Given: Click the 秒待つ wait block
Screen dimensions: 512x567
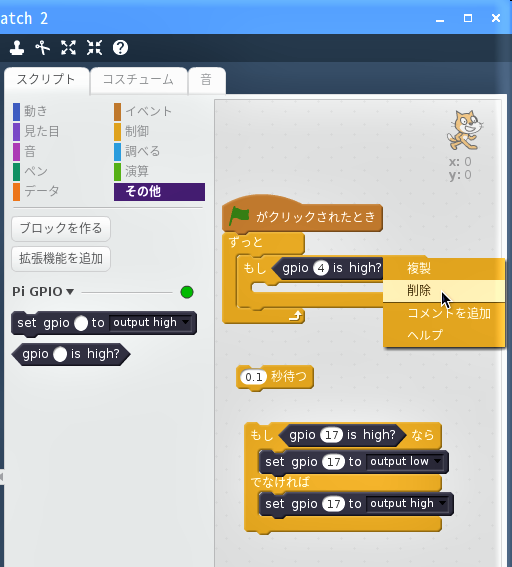Looking at the screenshot, I should click(275, 377).
